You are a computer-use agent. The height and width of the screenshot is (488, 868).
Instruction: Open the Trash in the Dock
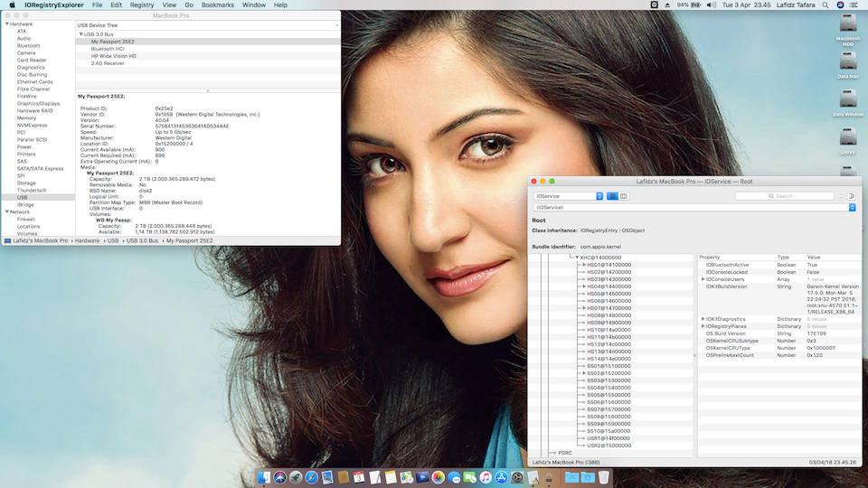point(603,477)
